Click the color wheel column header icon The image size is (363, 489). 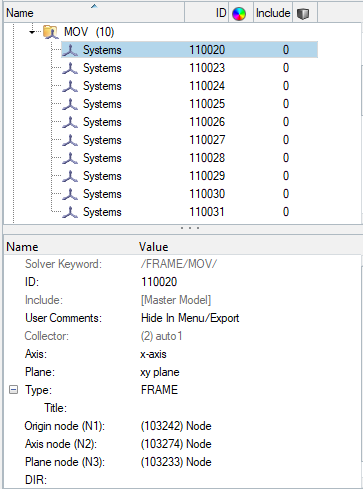pyautogui.click(x=239, y=14)
